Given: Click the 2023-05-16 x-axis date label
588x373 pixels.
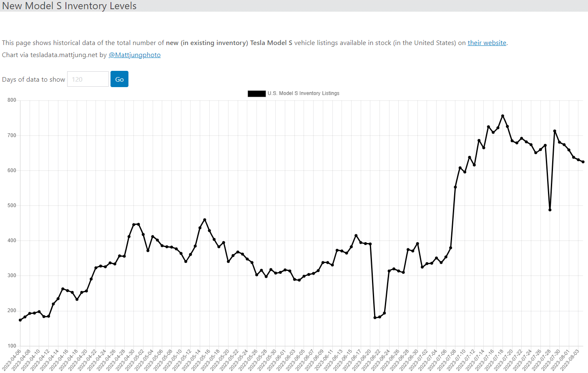Looking at the screenshot, I should [x=201, y=360].
